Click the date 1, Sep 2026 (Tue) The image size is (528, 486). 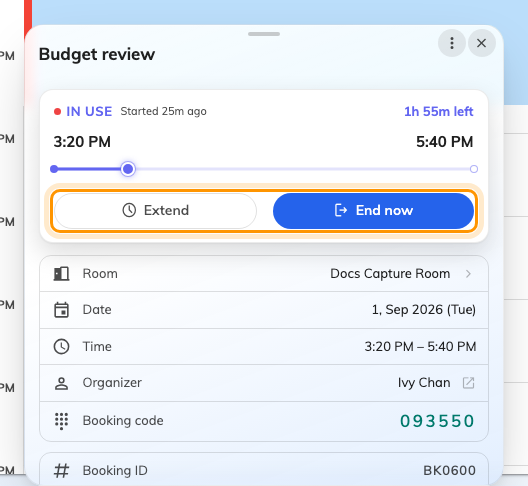[424, 310]
